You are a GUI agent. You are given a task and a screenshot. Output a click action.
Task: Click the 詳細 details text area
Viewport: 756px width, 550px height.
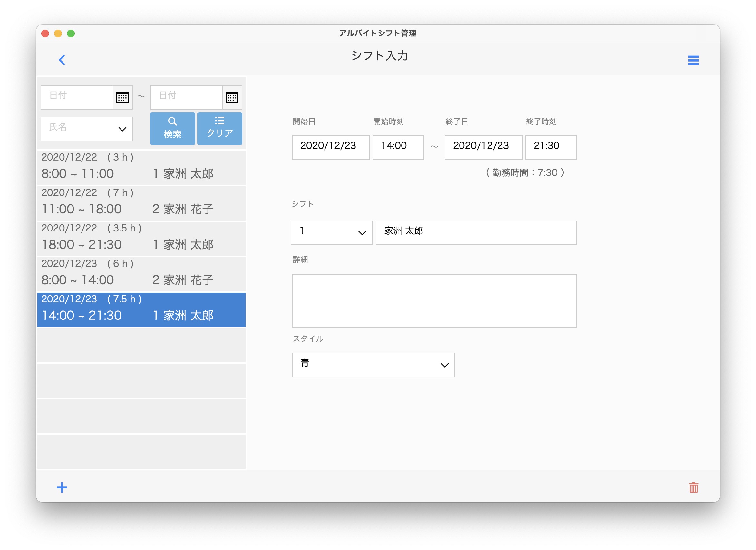[x=434, y=300]
